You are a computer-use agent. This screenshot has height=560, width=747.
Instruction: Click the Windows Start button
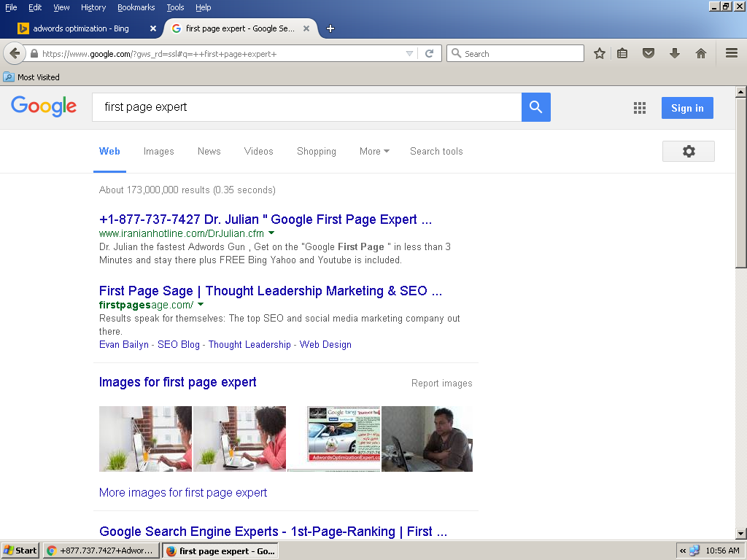[x=20, y=551]
